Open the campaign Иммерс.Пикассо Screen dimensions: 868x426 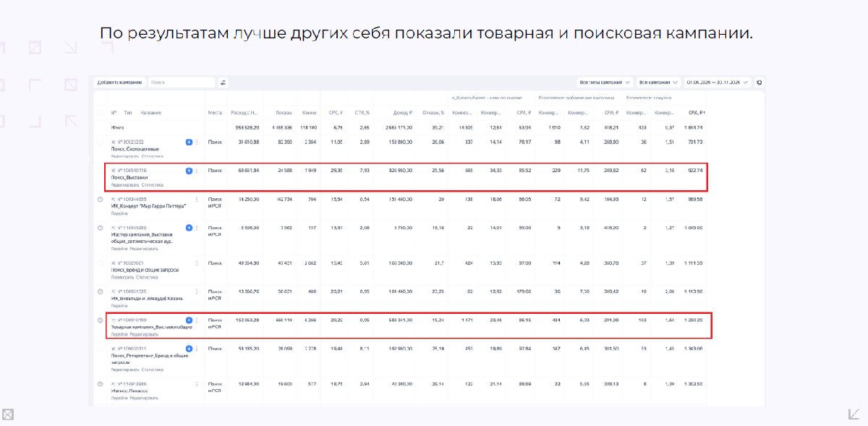click(x=129, y=391)
